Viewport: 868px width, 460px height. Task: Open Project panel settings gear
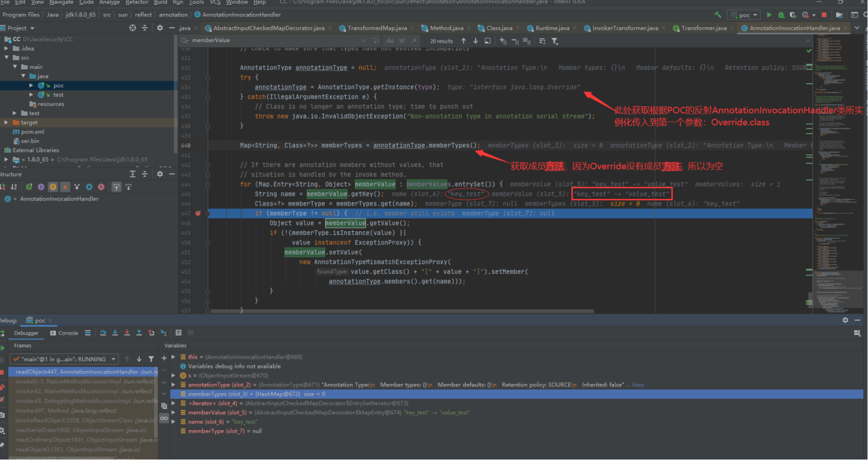[x=160, y=28]
